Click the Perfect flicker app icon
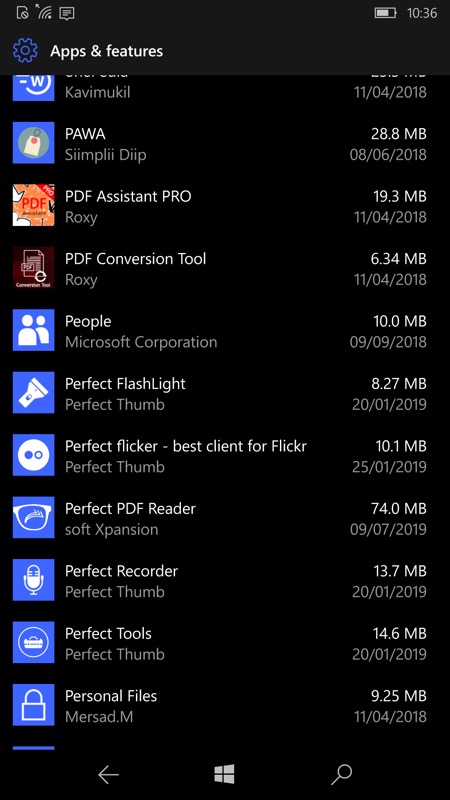The height and width of the screenshot is (800, 450). click(33, 455)
